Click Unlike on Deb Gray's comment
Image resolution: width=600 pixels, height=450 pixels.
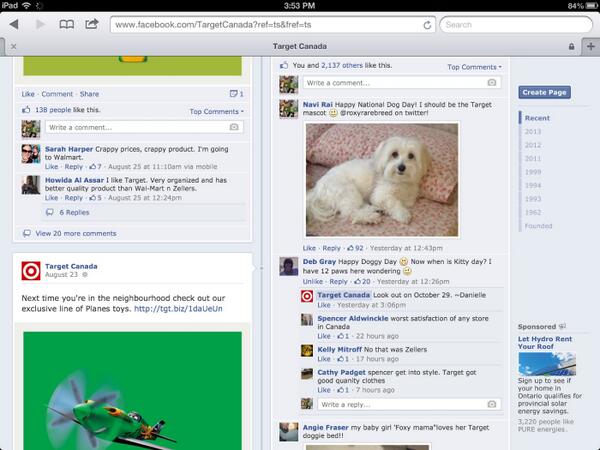pos(313,282)
